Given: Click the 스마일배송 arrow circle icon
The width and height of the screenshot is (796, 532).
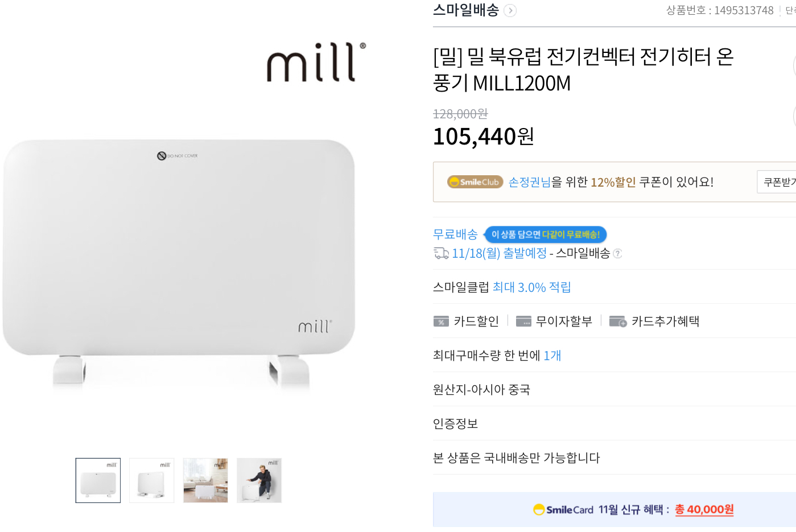Looking at the screenshot, I should click(x=510, y=11).
